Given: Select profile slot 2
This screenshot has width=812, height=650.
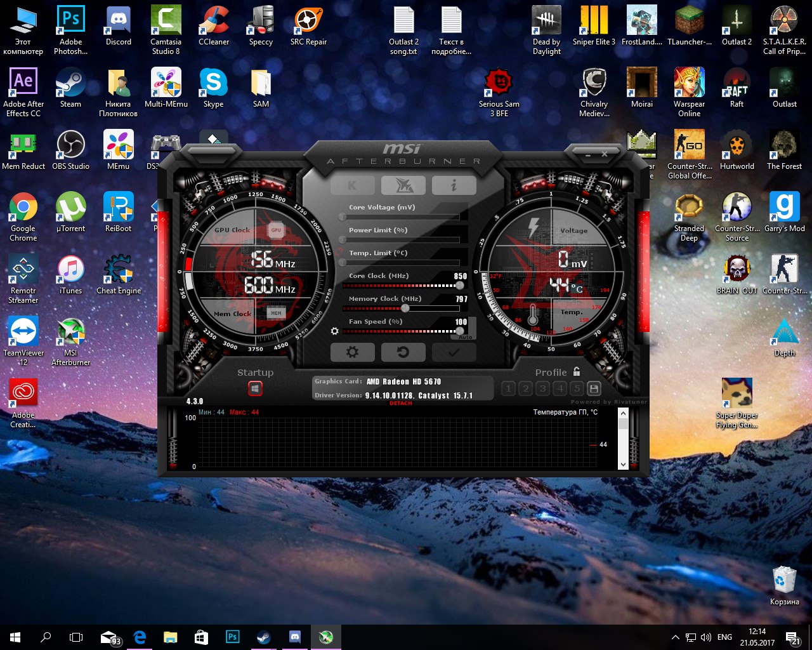Looking at the screenshot, I should click(525, 388).
